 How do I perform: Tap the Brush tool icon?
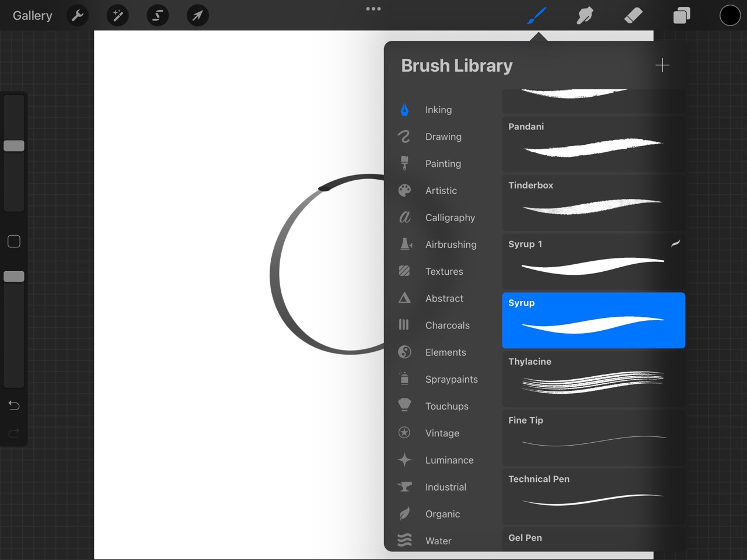[536, 16]
